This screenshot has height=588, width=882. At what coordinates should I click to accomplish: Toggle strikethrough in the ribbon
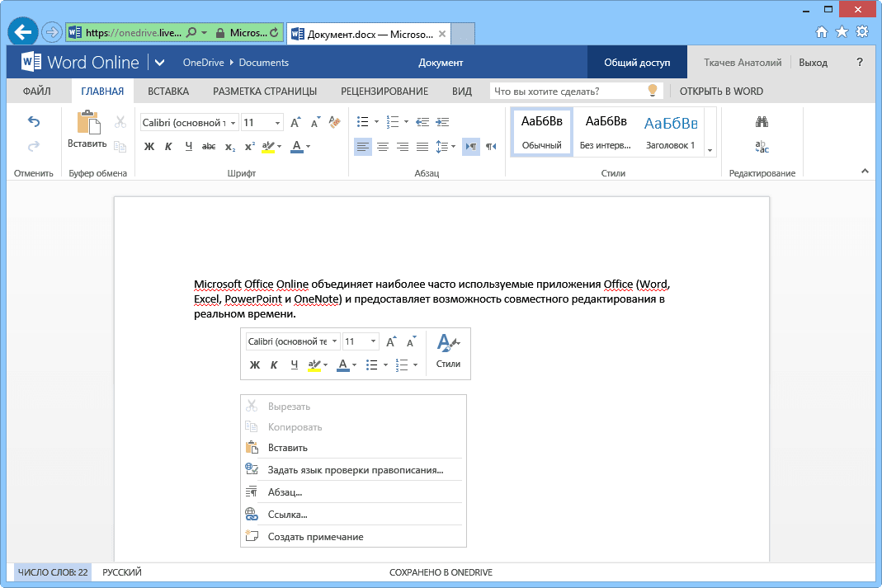pyautogui.click(x=209, y=147)
